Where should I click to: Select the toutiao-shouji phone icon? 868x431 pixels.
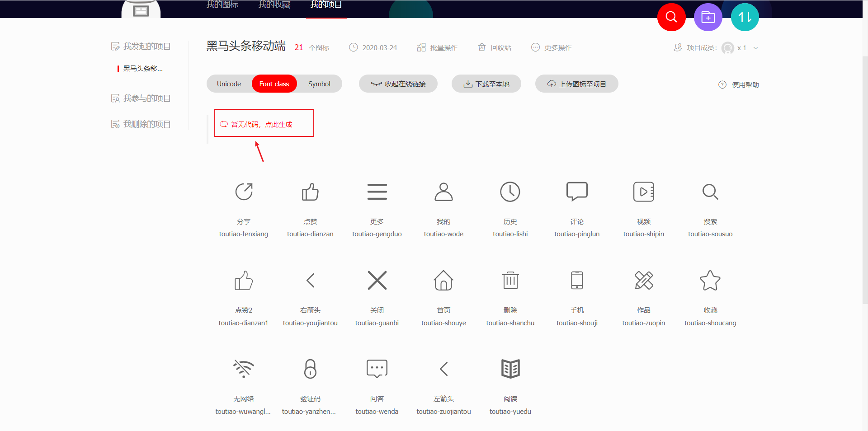(x=577, y=281)
